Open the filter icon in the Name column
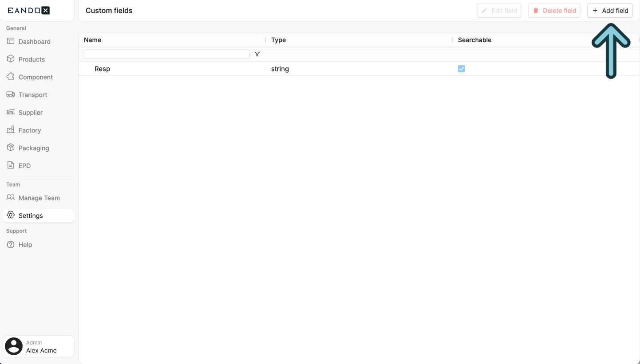 (x=257, y=54)
